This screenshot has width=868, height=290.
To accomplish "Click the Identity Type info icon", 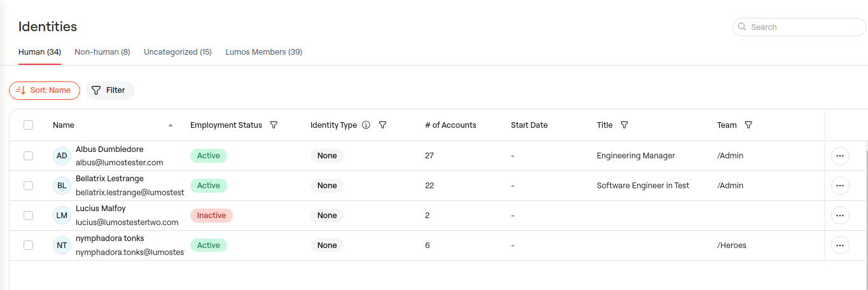I will pyautogui.click(x=366, y=125).
